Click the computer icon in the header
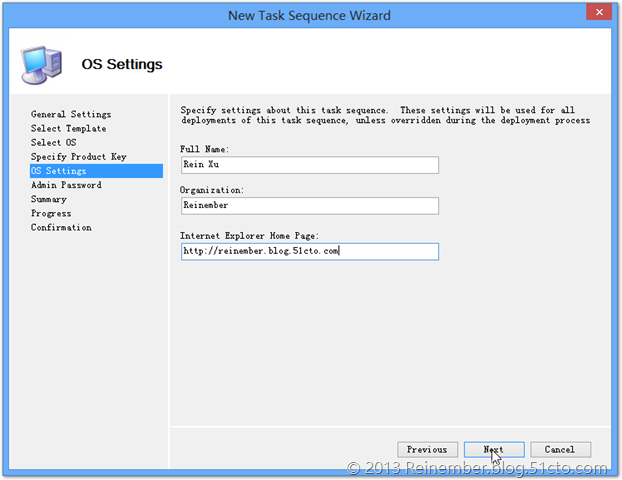The image size is (622, 480). pyautogui.click(x=42, y=65)
